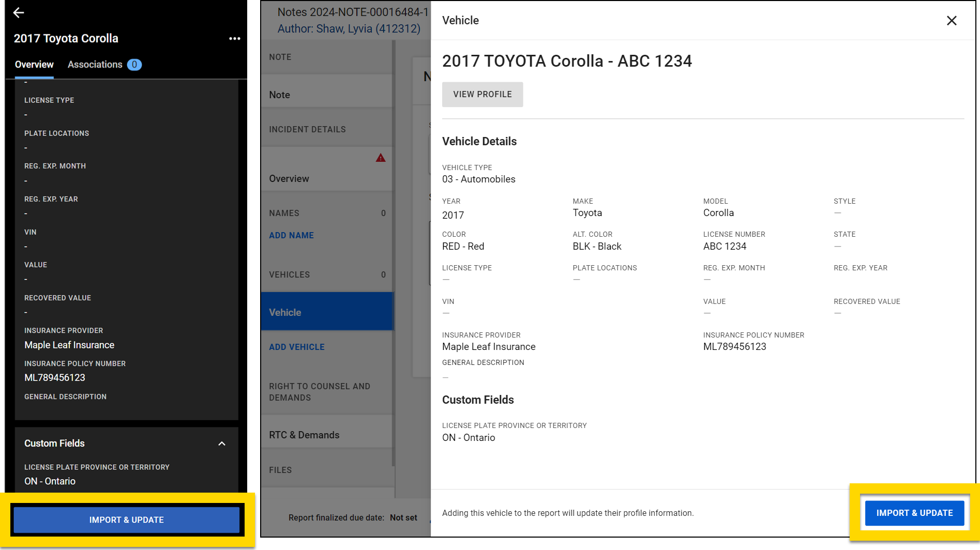Viewport: 980px width, 550px height.
Task: Open the three-dot more options menu
Action: pos(235,39)
